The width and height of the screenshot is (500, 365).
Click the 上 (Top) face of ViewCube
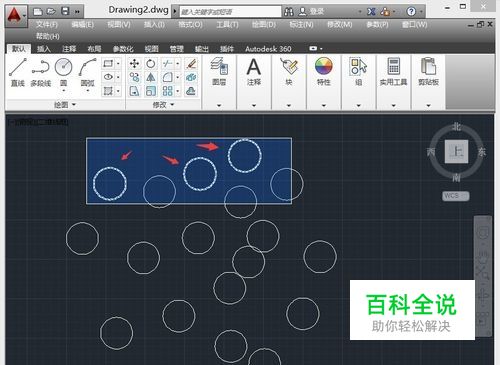pyautogui.click(x=457, y=152)
